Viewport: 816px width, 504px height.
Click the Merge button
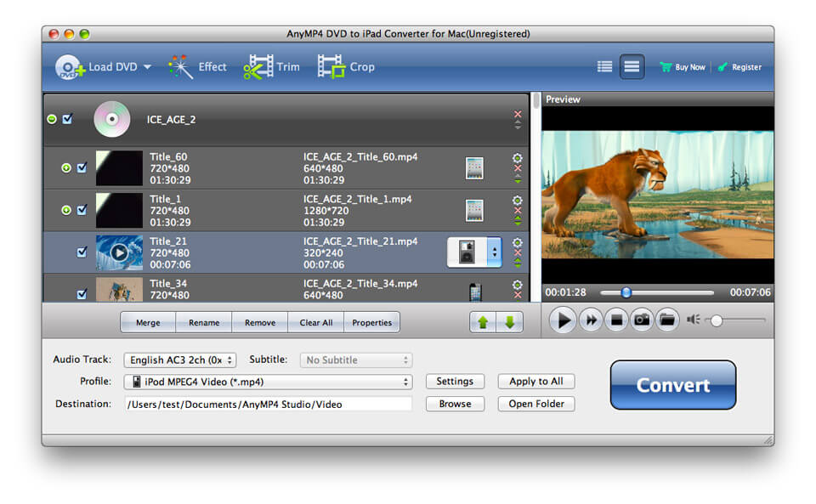148,322
